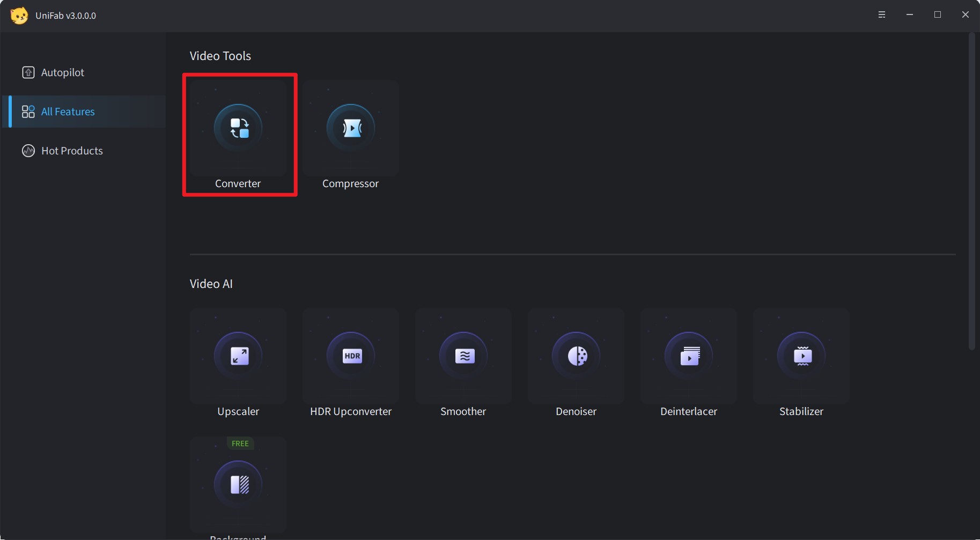Select All Features in sidebar

68,112
